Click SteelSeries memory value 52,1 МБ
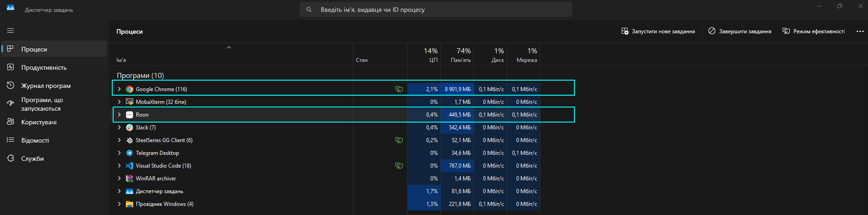868x215 pixels. pyautogui.click(x=461, y=140)
